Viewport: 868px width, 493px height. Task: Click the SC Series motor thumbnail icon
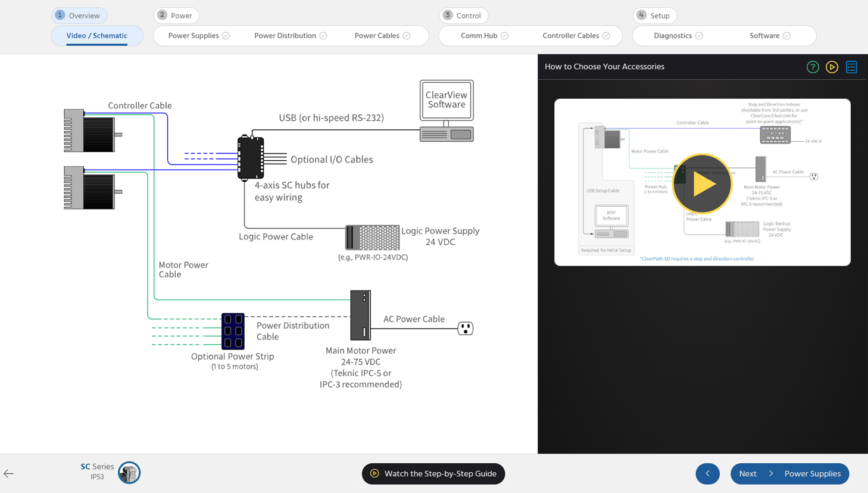(129, 473)
